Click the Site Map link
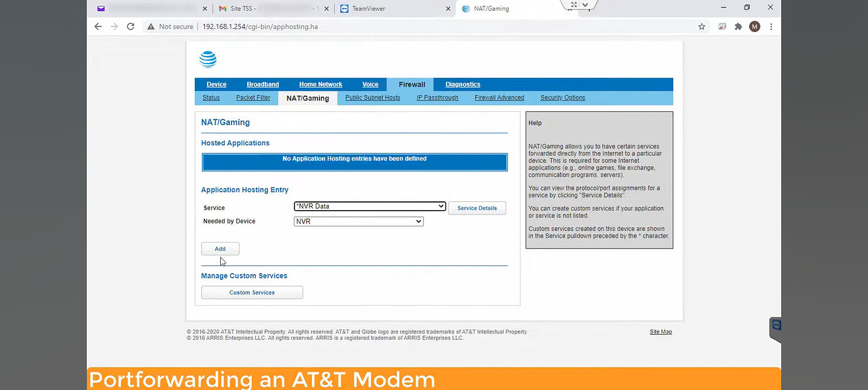The width and height of the screenshot is (868, 390). click(x=660, y=331)
